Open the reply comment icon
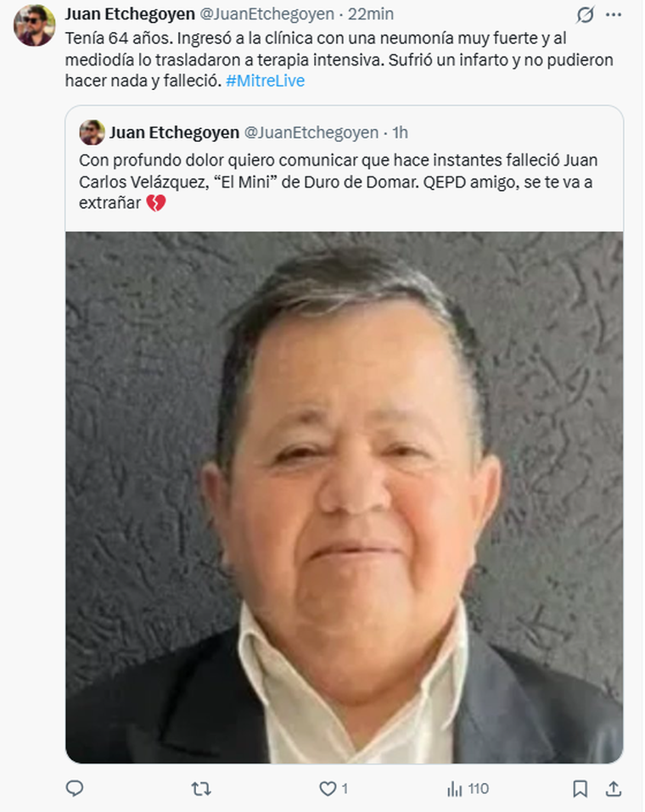 (75, 789)
